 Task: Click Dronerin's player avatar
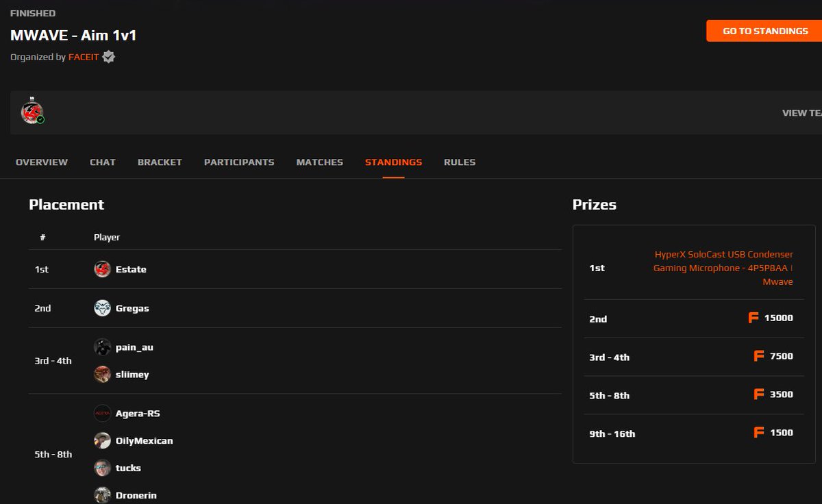103,495
